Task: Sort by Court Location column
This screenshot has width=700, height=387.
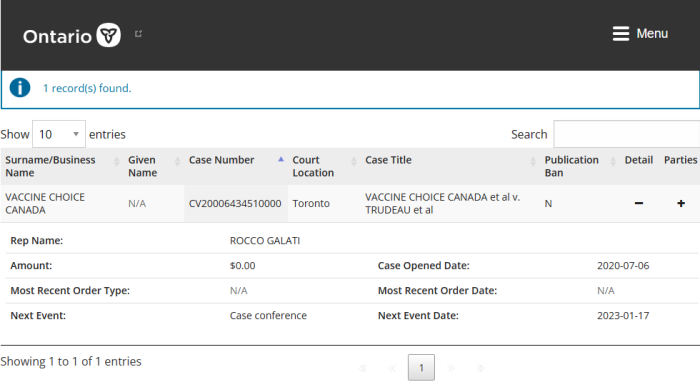Action: tap(324, 166)
